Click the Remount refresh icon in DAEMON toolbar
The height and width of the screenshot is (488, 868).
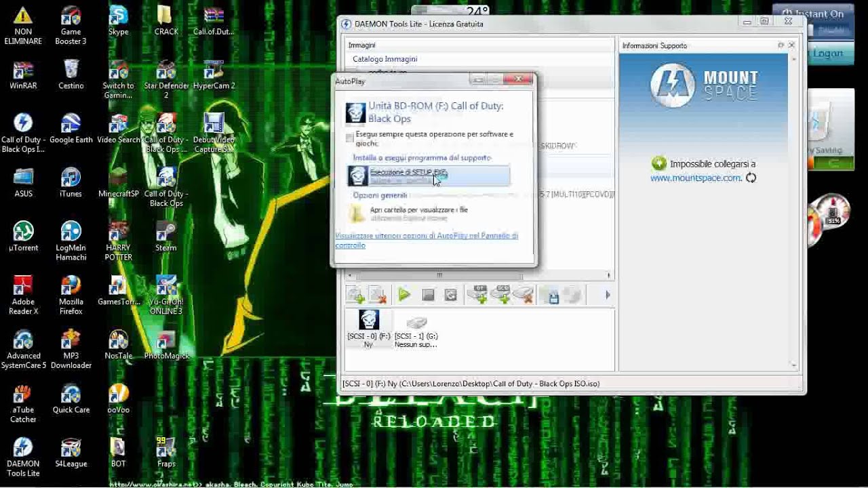point(450,295)
